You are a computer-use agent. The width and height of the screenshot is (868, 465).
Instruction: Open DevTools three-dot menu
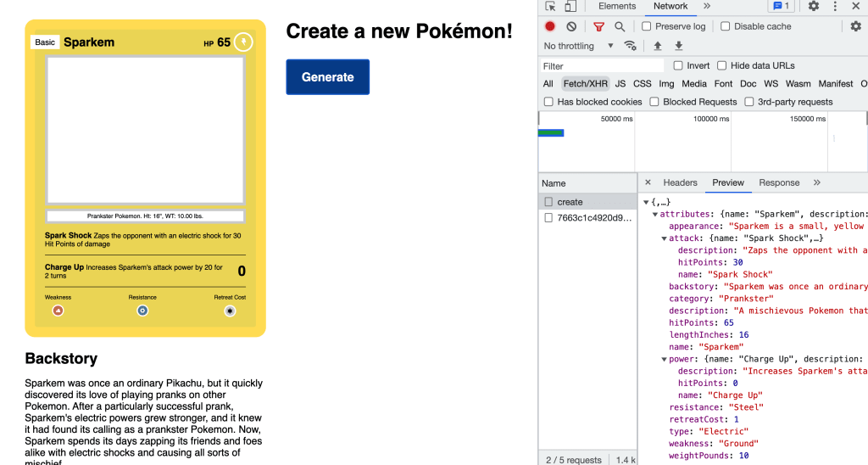(x=835, y=6)
